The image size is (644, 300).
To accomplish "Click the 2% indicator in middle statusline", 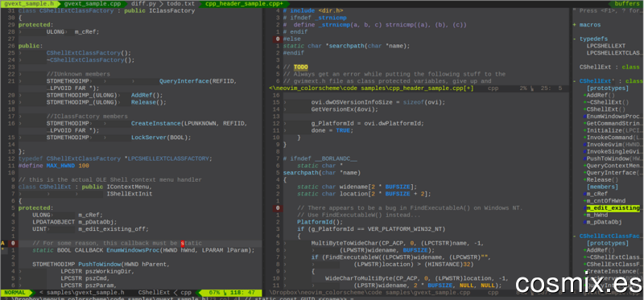I will click(522, 88).
